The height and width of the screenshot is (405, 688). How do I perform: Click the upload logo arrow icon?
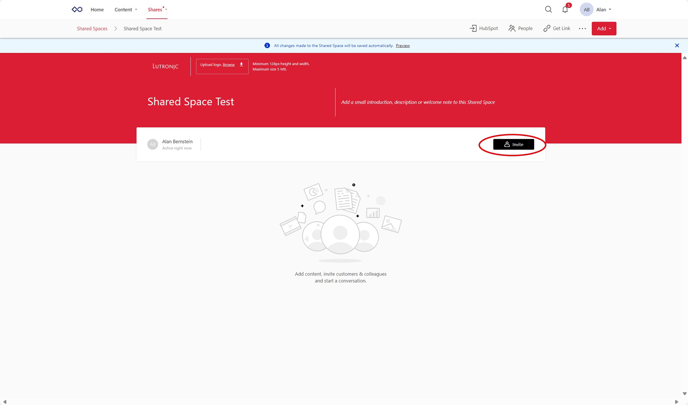pyautogui.click(x=241, y=65)
